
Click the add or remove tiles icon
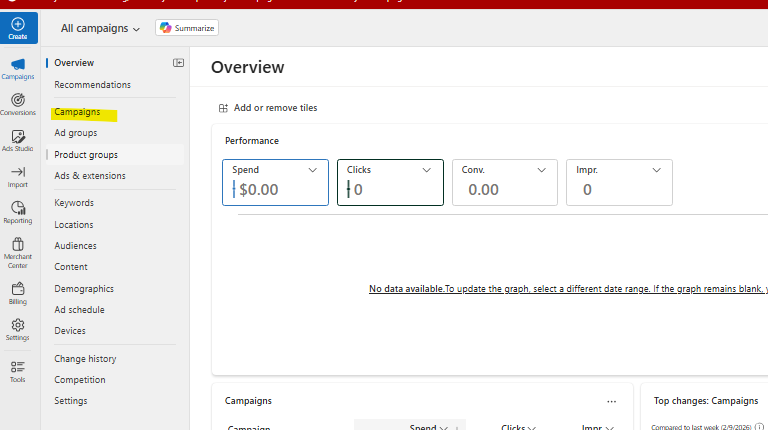[223, 108]
